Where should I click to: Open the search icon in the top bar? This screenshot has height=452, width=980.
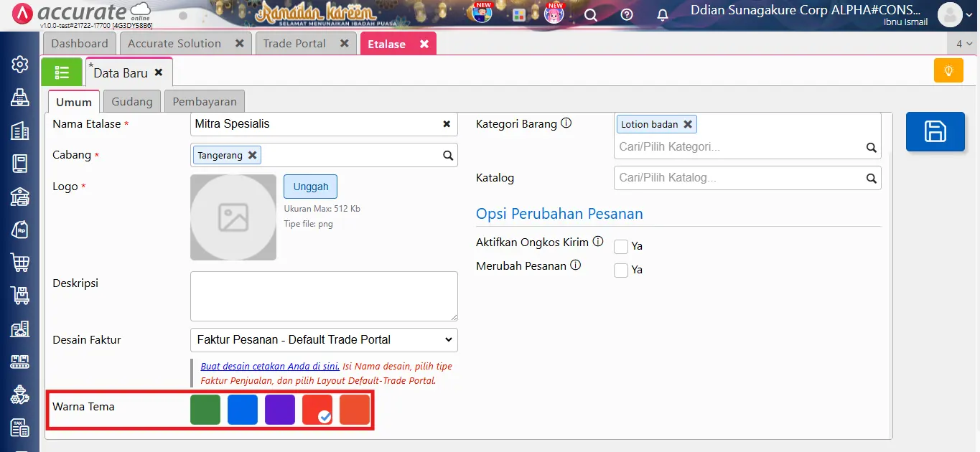[589, 14]
